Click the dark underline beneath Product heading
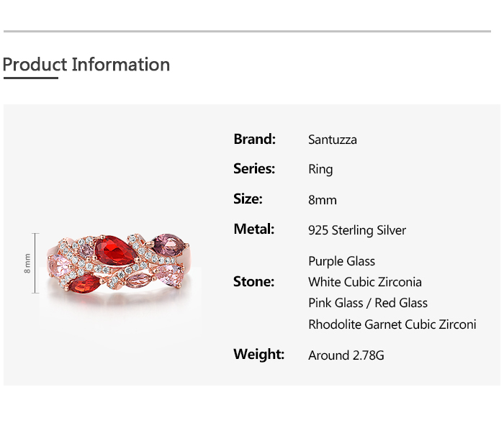The image size is (504, 423). click(x=30, y=77)
